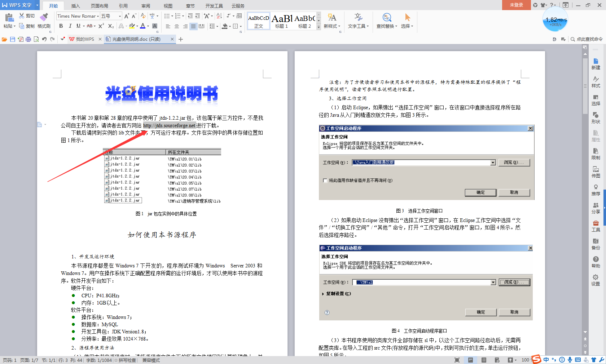Expand the styles gallery more arrow
606x364 pixels.
pyautogui.click(x=319, y=27)
